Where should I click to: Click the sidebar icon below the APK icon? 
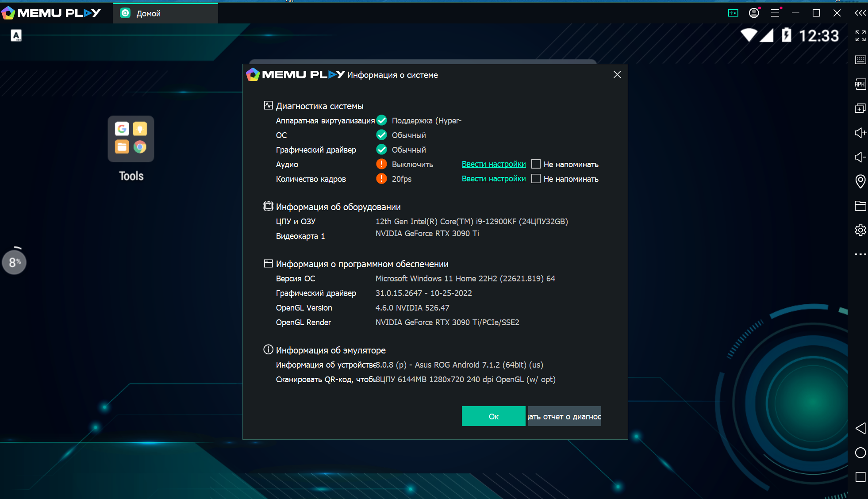pyautogui.click(x=860, y=108)
